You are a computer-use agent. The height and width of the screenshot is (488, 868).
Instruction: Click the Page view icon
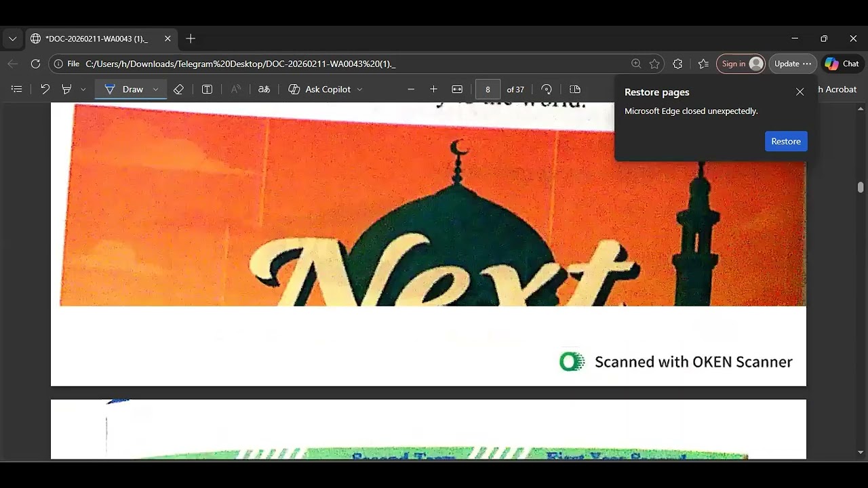575,89
